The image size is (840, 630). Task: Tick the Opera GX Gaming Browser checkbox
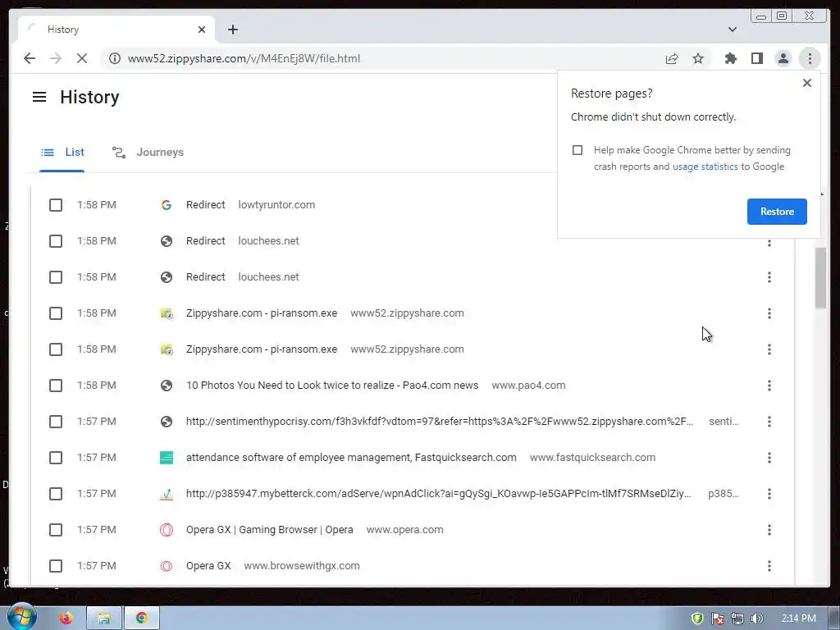point(56,530)
